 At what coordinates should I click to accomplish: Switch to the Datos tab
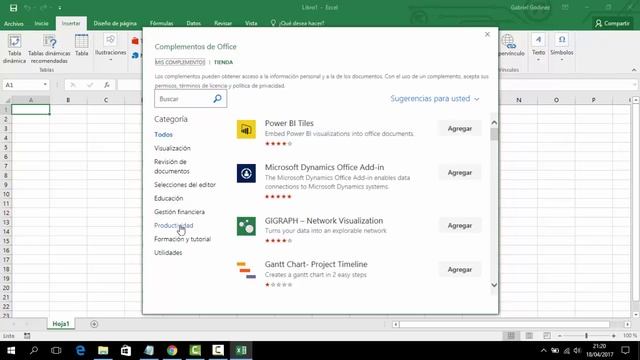(193, 24)
